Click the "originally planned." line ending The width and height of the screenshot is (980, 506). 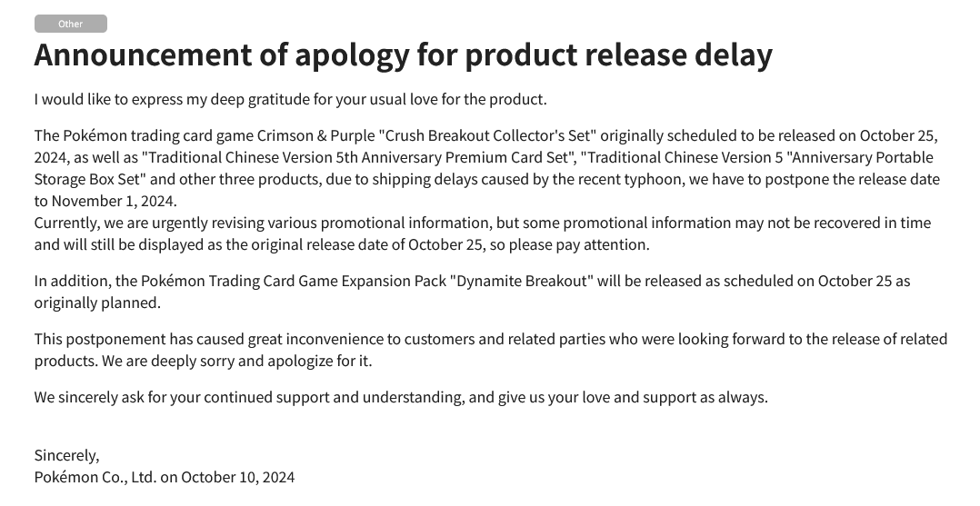pyautogui.click(x=97, y=303)
